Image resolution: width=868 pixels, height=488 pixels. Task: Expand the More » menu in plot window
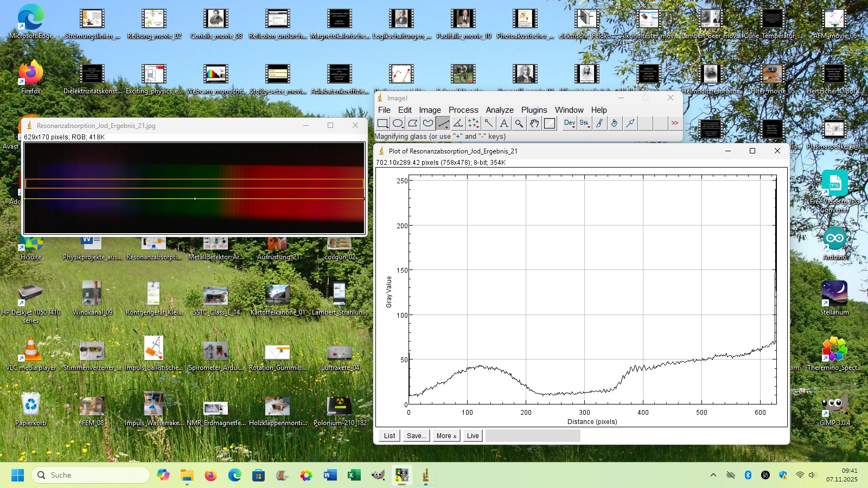pyautogui.click(x=446, y=436)
